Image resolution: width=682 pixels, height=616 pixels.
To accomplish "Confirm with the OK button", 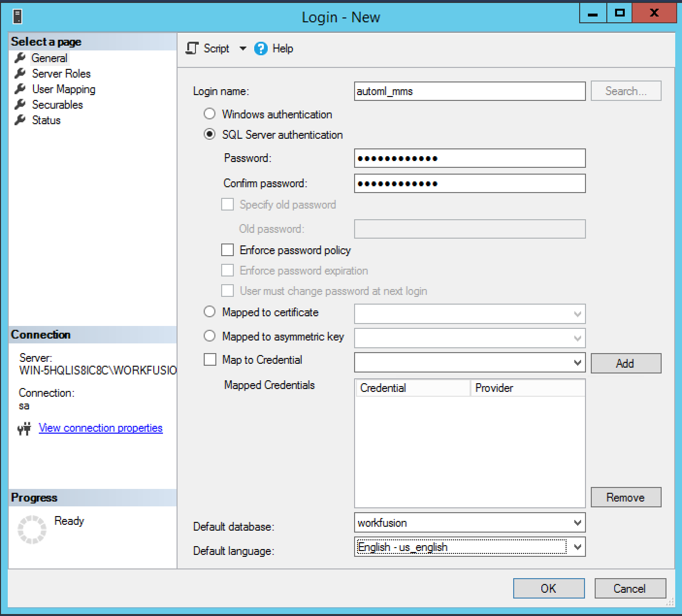I will point(549,588).
